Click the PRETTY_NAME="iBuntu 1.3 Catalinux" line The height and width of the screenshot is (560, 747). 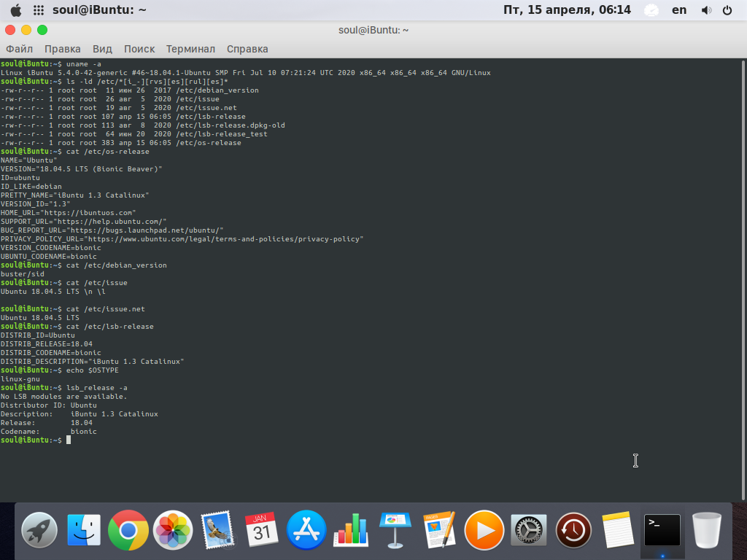(75, 195)
